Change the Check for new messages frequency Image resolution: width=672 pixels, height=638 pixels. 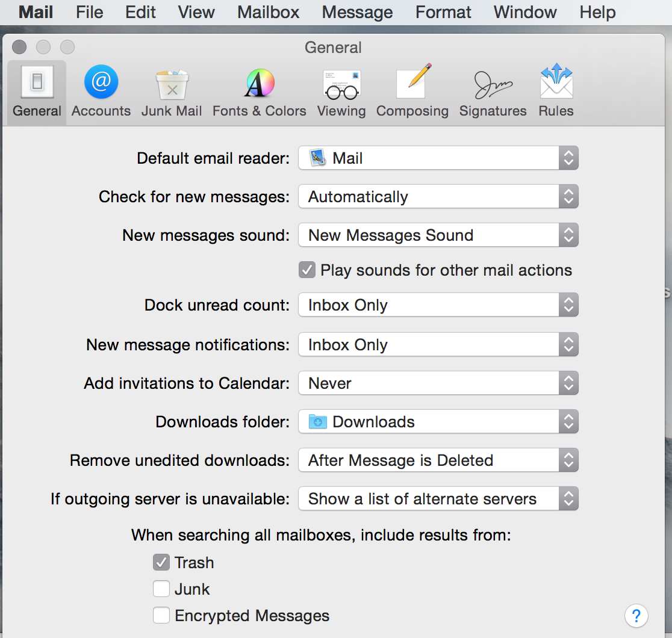pyautogui.click(x=438, y=196)
